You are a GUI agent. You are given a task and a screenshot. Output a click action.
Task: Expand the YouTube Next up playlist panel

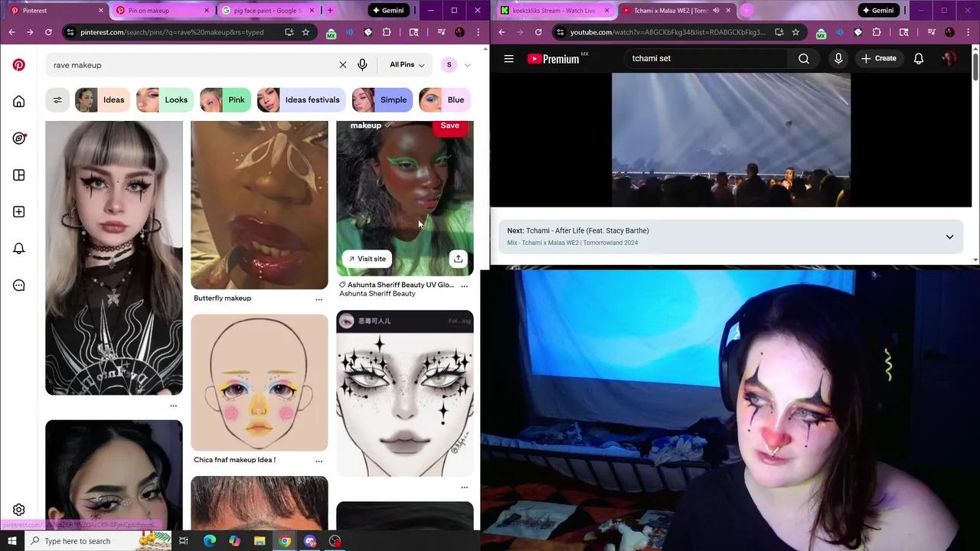[x=949, y=236]
